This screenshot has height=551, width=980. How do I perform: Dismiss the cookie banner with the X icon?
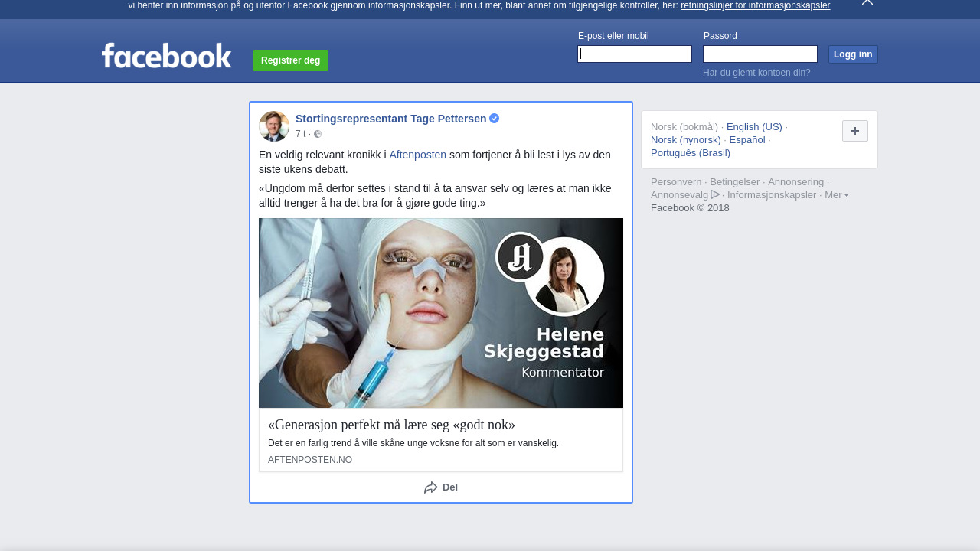click(867, 2)
